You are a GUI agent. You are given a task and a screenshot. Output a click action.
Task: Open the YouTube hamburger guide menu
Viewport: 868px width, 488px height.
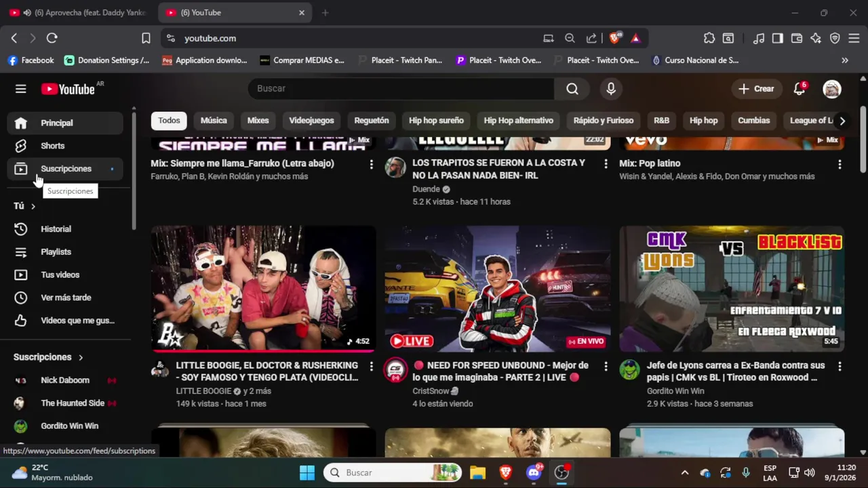point(21,89)
